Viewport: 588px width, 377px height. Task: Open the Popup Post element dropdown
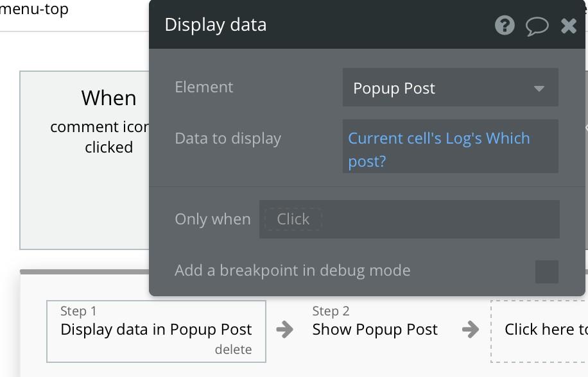(451, 88)
